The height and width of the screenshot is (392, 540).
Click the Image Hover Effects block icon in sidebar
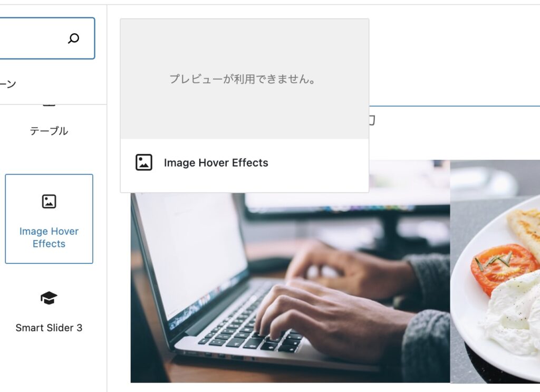(x=49, y=202)
